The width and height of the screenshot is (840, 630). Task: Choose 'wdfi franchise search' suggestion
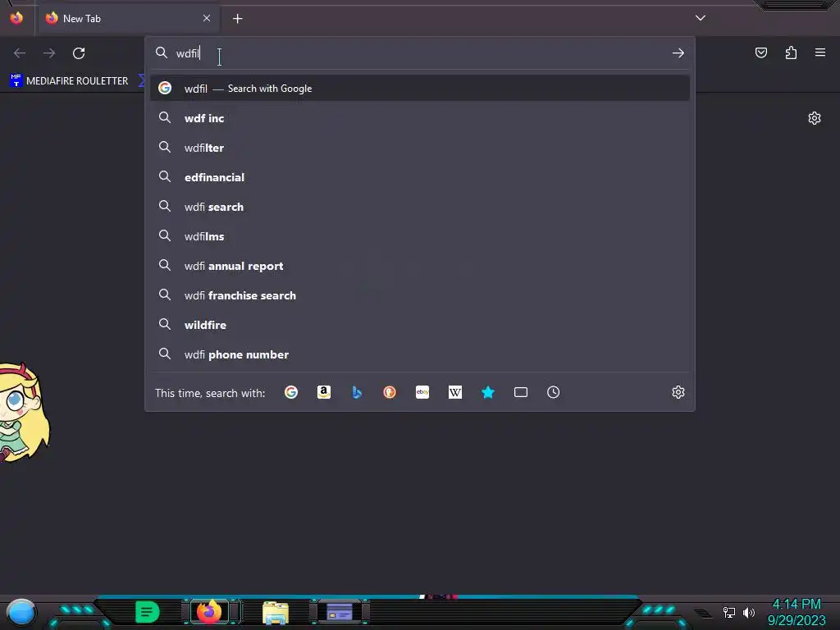click(x=420, y=295)
